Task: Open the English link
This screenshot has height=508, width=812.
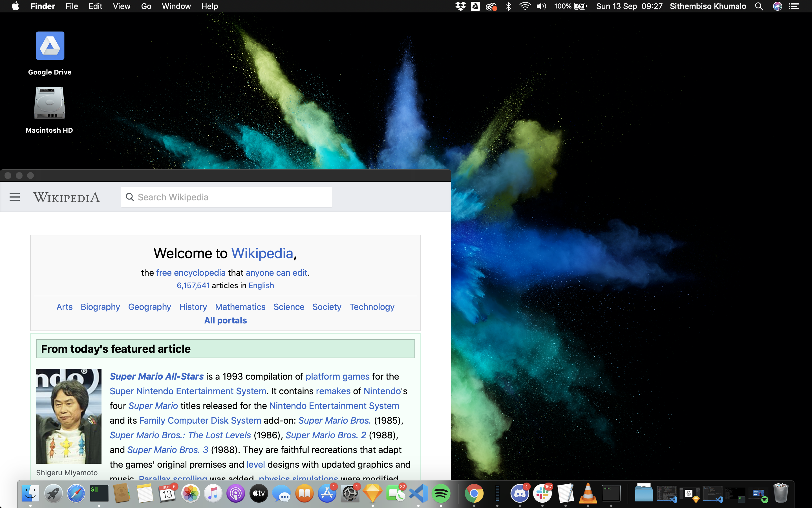Action: pos(261,285)
